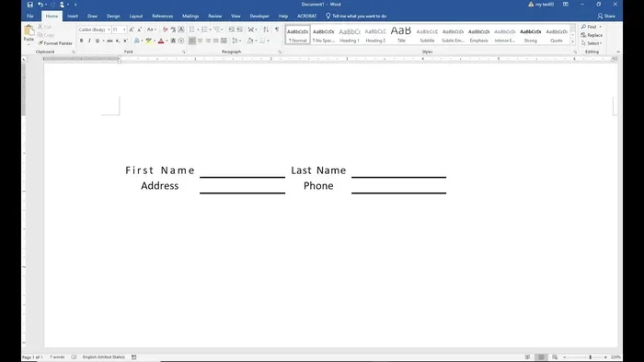Sort selected text
Screen dimensions: 644x362
click(266, 29)
